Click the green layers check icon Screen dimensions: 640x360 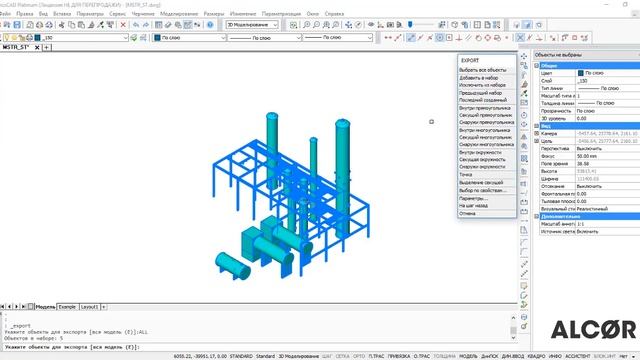point(133,38)
